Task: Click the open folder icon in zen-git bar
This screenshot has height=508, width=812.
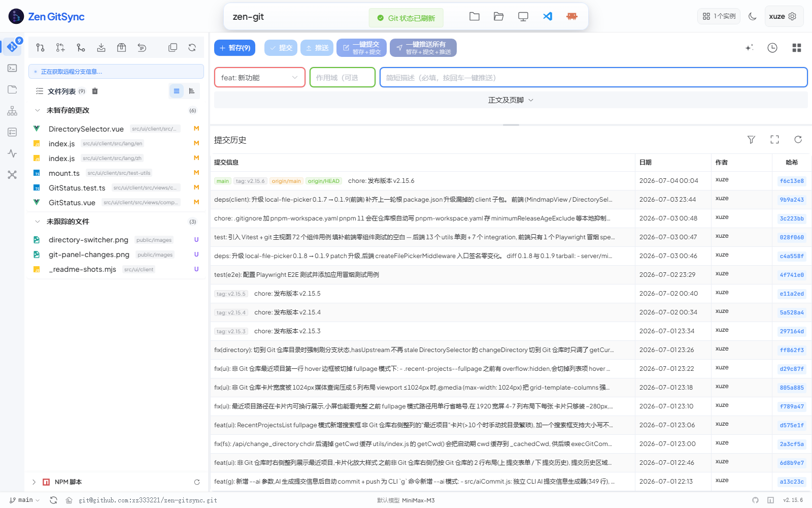Action: (498, 16)
